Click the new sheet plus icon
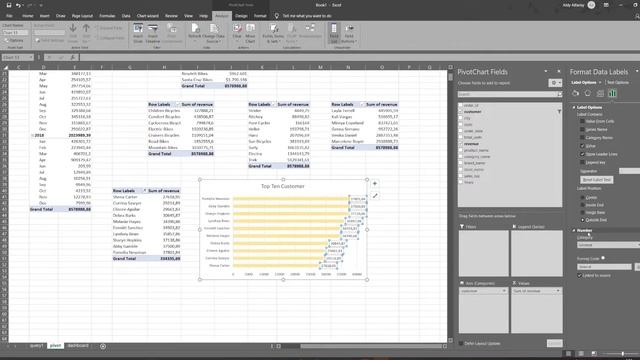This screenshot has height=360, width=640. click(x=103, y=346)
